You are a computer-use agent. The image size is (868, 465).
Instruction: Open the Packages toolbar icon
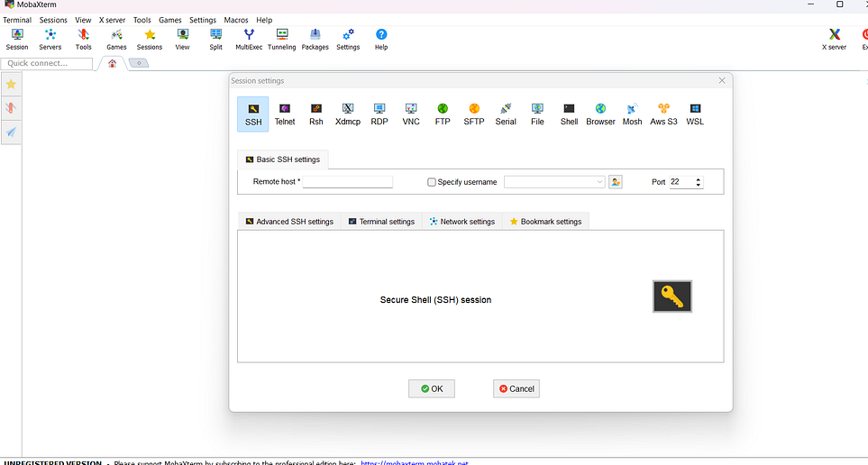coord(315,40)
